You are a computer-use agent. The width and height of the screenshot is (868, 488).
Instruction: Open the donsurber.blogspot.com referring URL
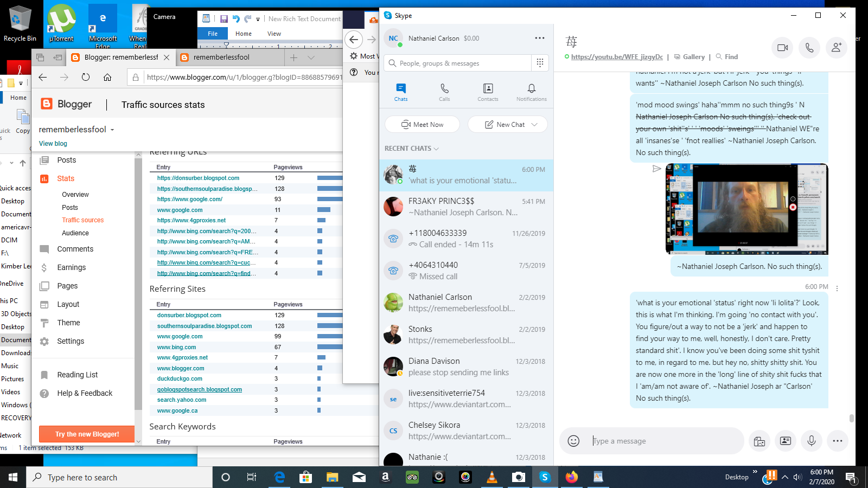click(x=198, y=178)
